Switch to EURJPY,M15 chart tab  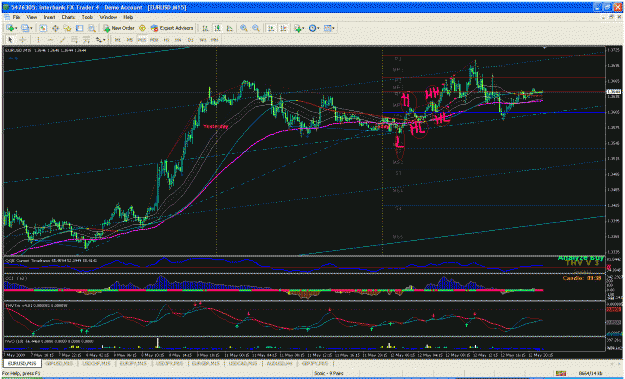coord(132,364)
